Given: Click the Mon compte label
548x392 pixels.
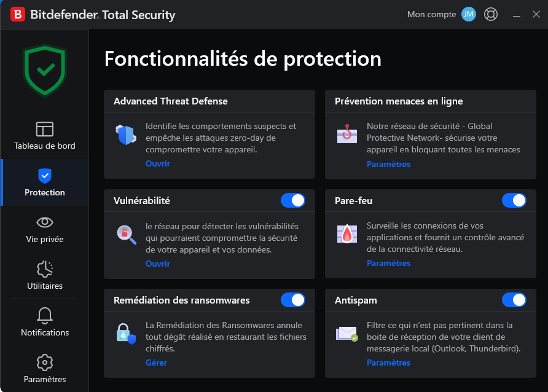Looking at the screenshot, I should click(432, 14).
